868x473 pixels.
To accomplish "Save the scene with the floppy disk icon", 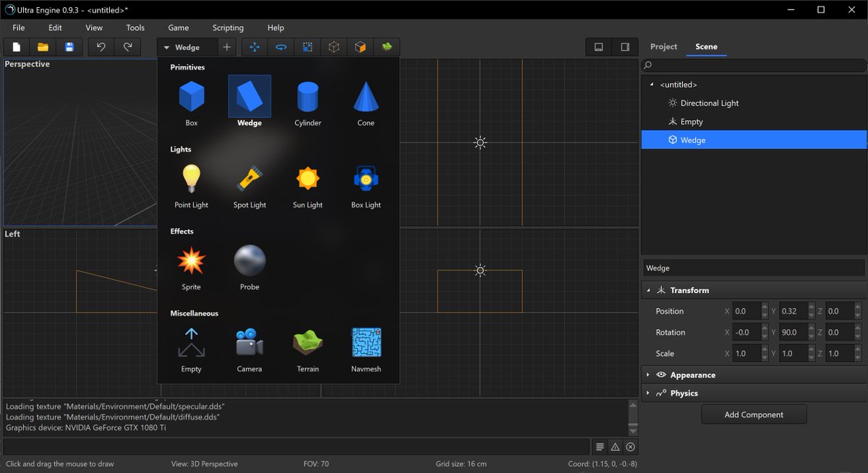I will click(69, 47).
